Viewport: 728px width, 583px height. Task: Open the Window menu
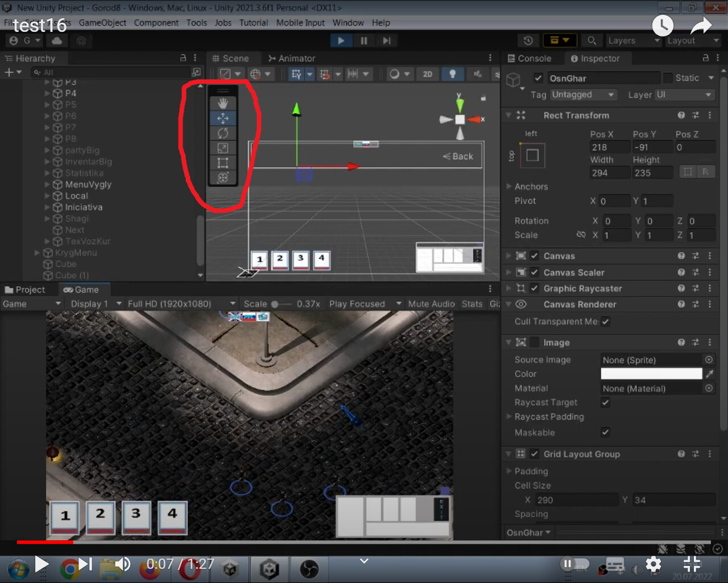click(x=348, y=23)
